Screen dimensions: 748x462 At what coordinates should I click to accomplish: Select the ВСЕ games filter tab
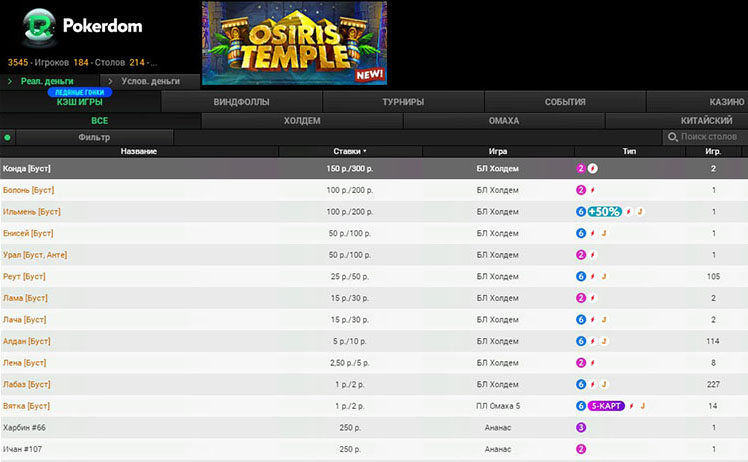[100, 121]
